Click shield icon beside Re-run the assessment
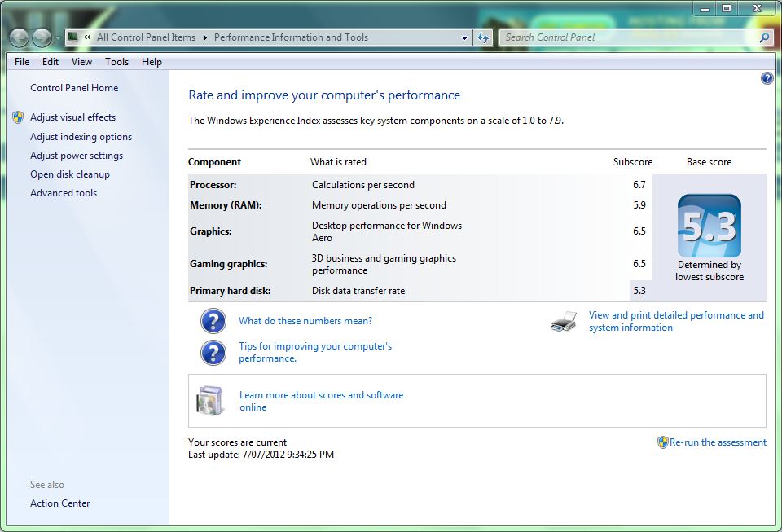 [662, 442]
